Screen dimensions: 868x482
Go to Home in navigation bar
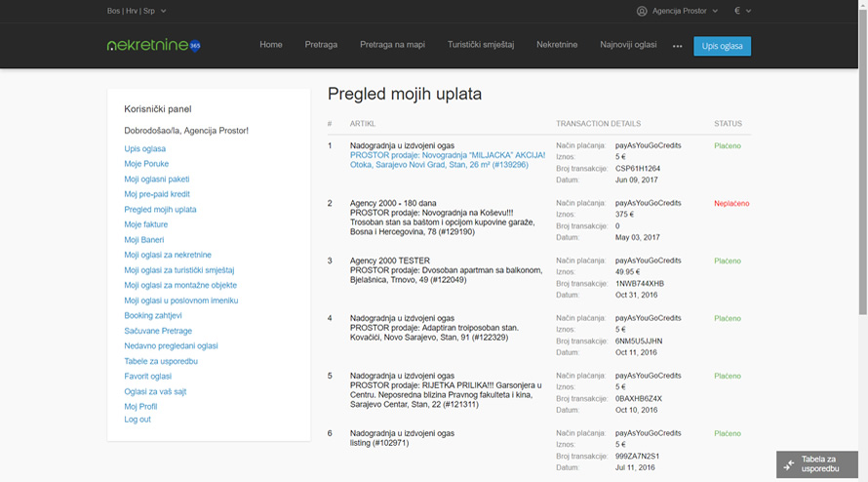click(271, 45)
